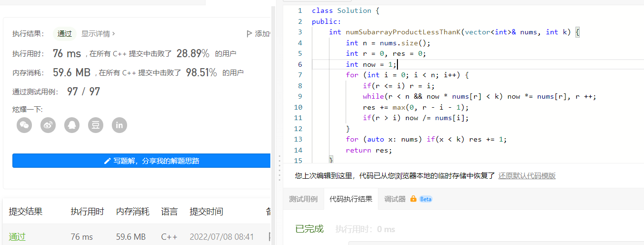The width and height of the screenshot is (644, 245).
Task: Share result via Douban icon
Action: tap(96, 125)
